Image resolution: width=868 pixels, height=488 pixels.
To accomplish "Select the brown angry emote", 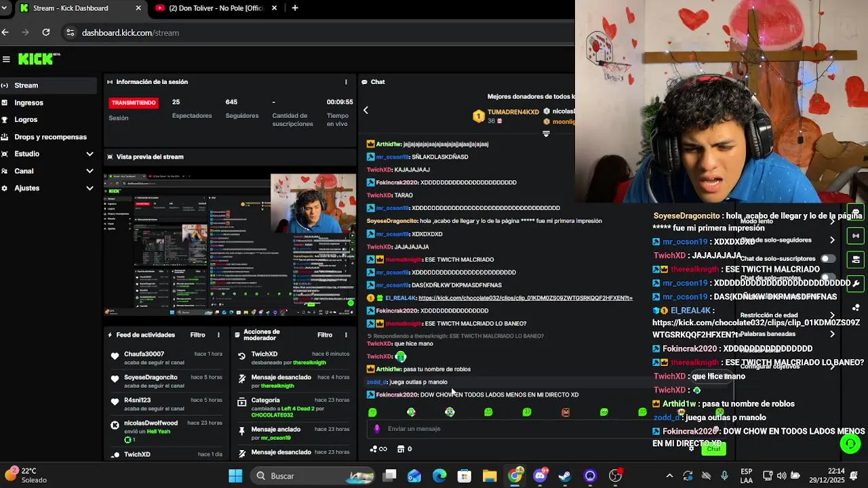I will pyautogui.click(x=566, y=412).
